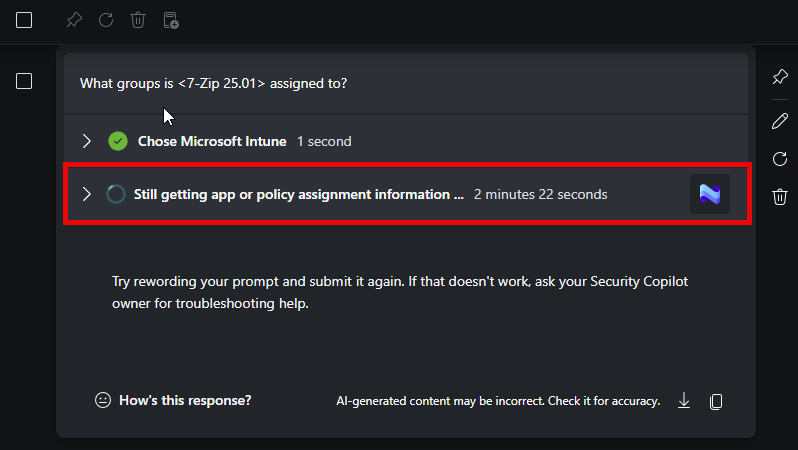798x450 pixels.
Task: Open the 'How's this response?' feedback
Action: point(173,400)
